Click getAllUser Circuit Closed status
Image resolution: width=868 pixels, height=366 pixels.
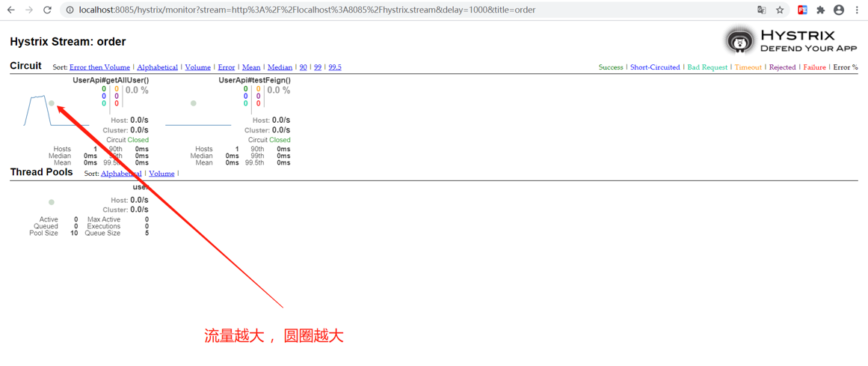click(x=127, y=140)
